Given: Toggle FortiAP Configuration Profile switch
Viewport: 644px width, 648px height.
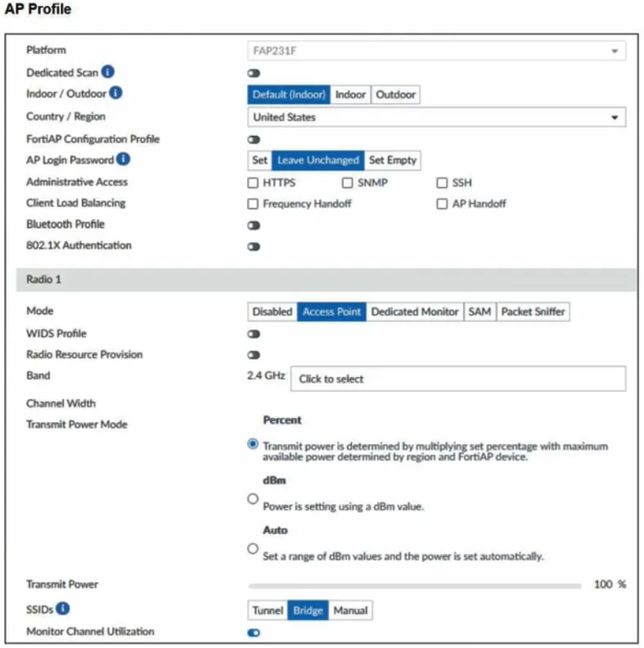Looking at the screenshot, I should tap(254, 140).
